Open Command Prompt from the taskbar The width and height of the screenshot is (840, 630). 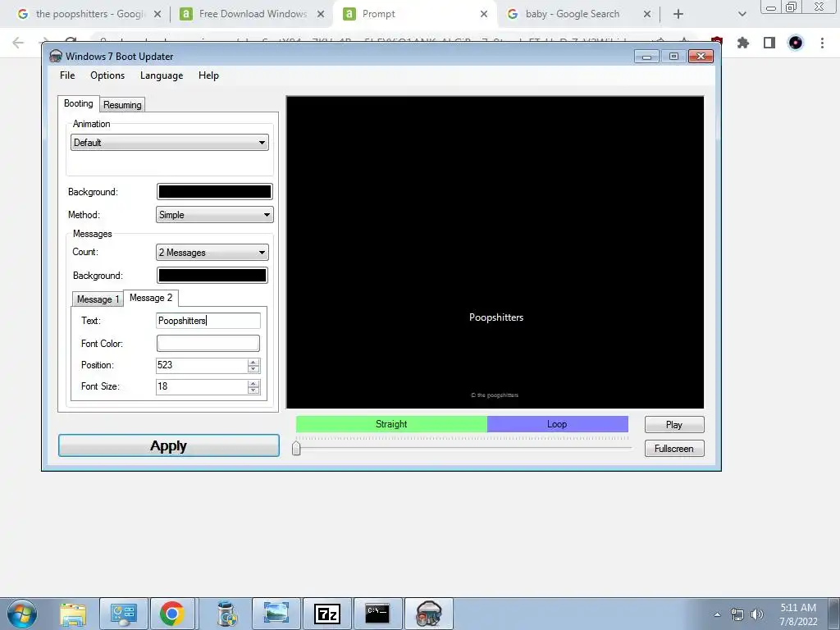tap(377, 614)
